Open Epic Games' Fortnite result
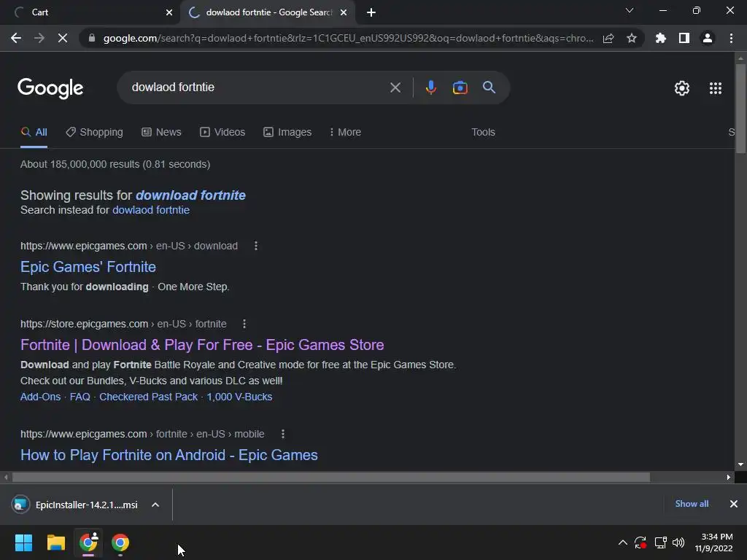The width and height of the screenshot is (747, 560). 88,267
